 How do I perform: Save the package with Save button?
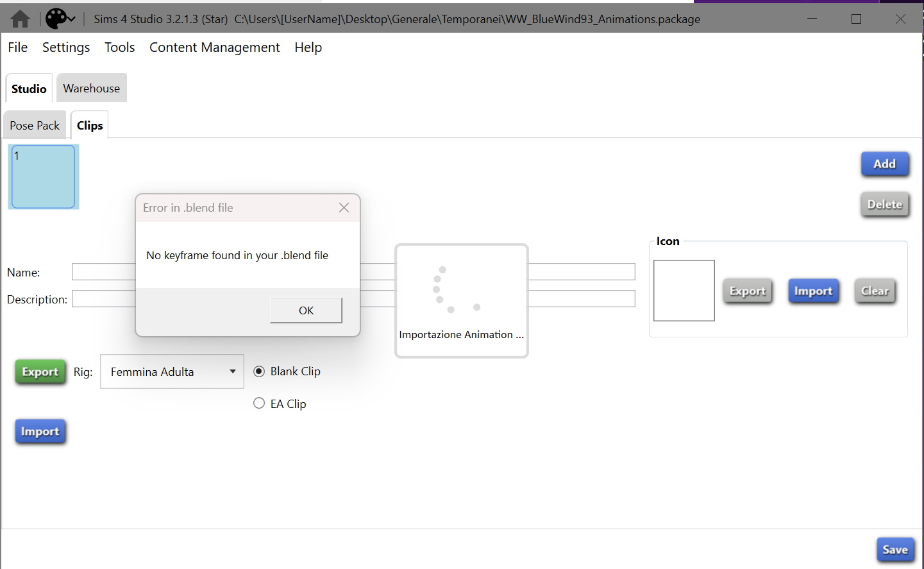(x=895, y=550)
